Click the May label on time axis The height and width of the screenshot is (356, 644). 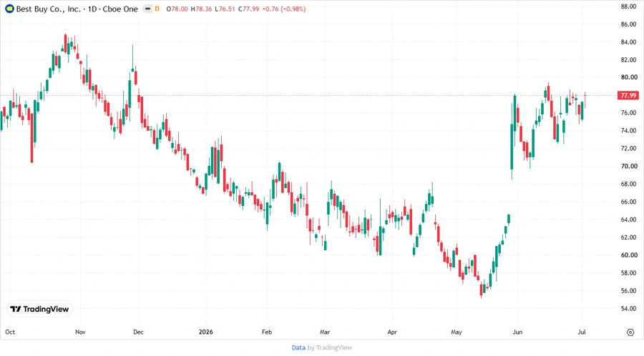coord(457,332)
